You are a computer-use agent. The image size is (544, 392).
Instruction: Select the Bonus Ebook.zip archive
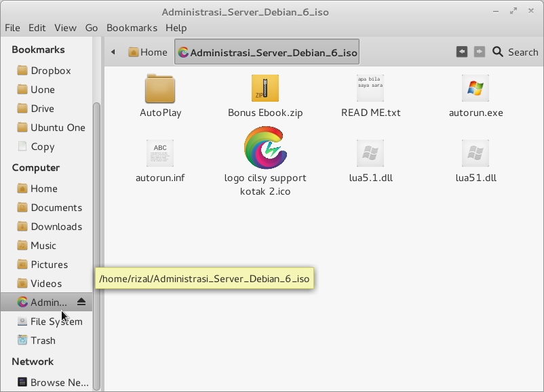click(265, 89)
